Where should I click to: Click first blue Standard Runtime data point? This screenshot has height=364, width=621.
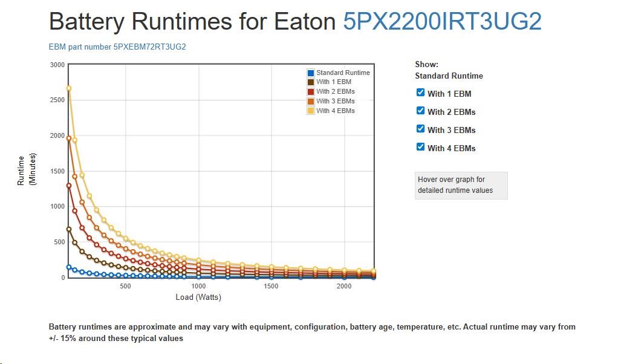69,267
